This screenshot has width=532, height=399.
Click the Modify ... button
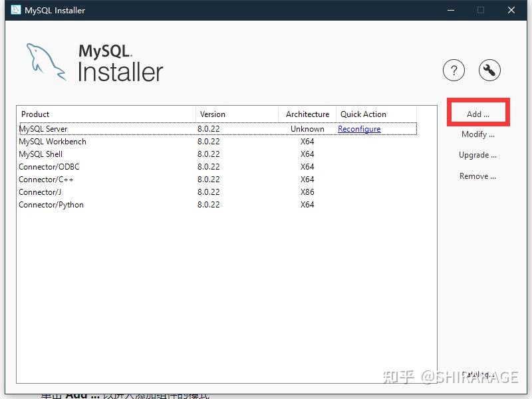pos(478,134)
